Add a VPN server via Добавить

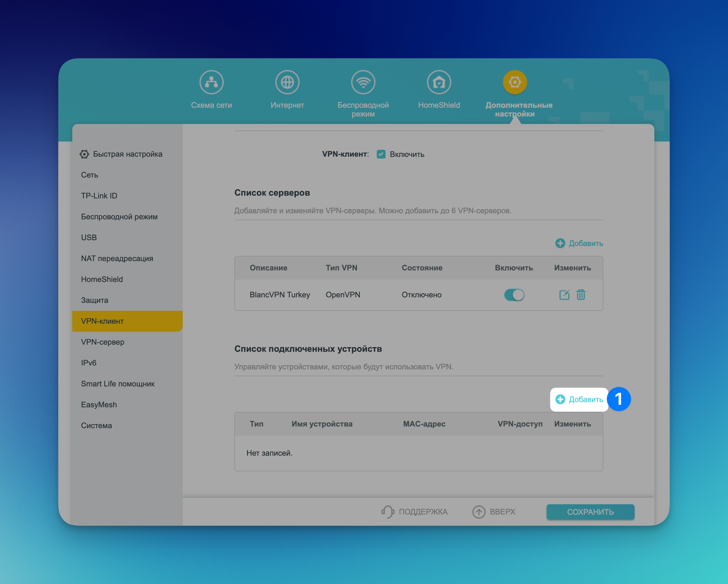[x=579, y=243]
